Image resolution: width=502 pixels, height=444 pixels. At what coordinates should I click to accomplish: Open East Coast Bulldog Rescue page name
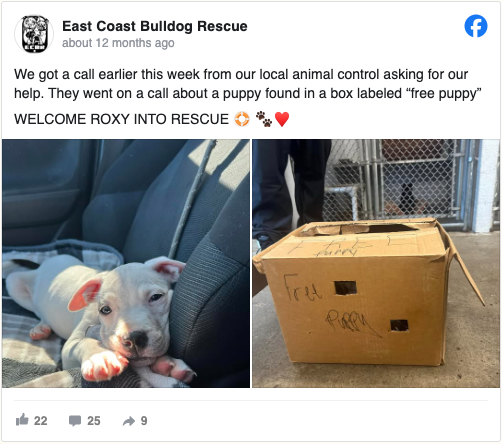(x=155, y=26)
